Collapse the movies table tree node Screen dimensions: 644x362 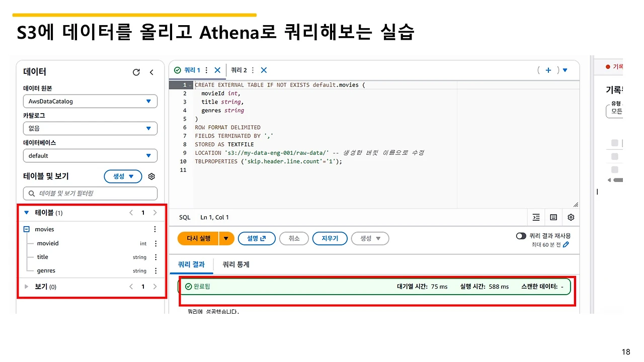(27, 229)
